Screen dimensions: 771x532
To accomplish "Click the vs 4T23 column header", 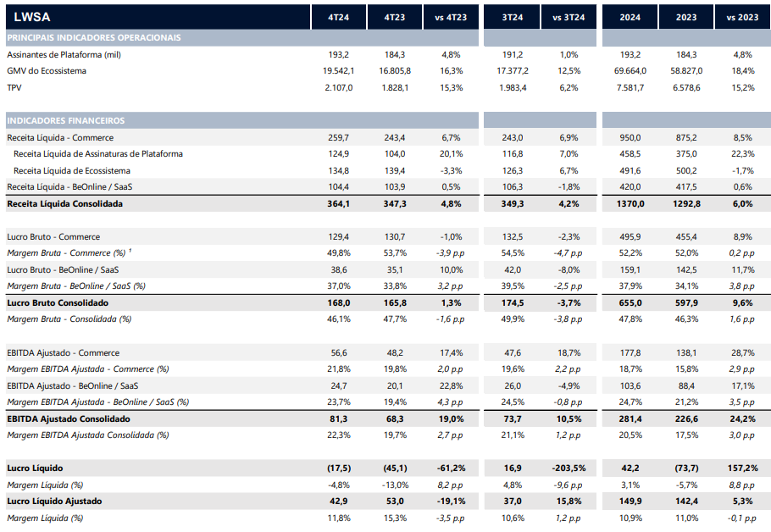I will coord(451,17).
